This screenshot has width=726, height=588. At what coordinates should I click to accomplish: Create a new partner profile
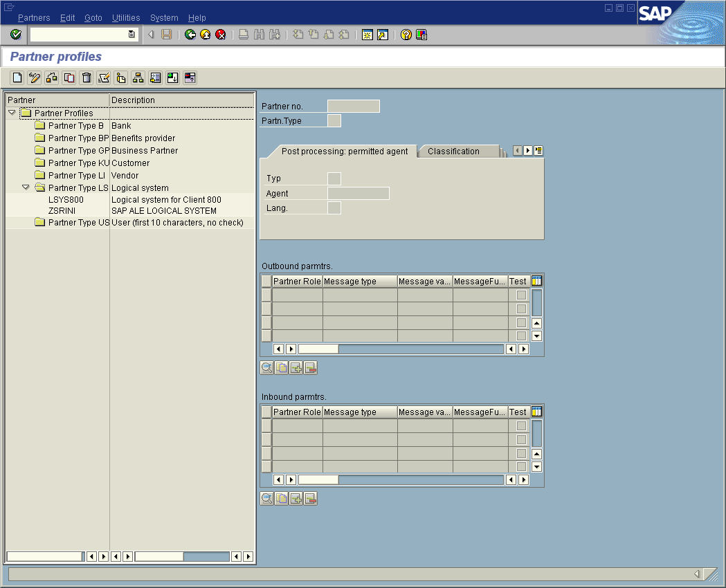[x=17, y=77]
